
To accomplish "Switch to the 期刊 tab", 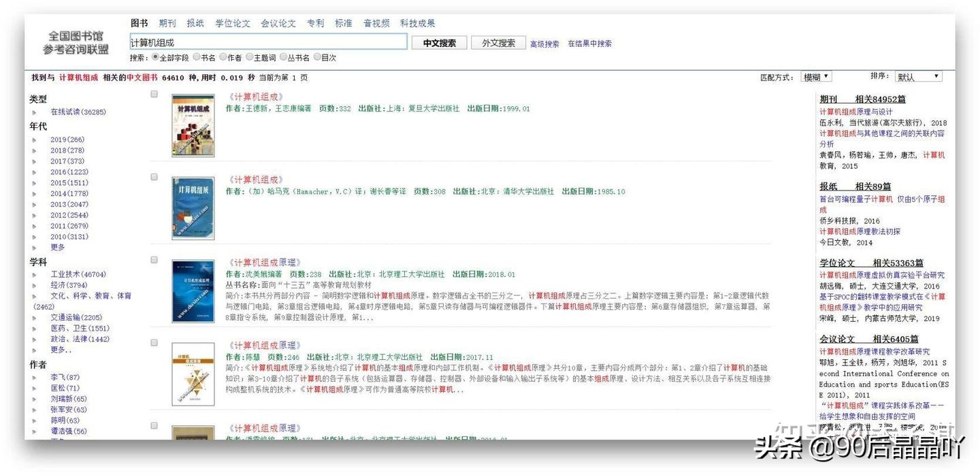I will 167,22.
